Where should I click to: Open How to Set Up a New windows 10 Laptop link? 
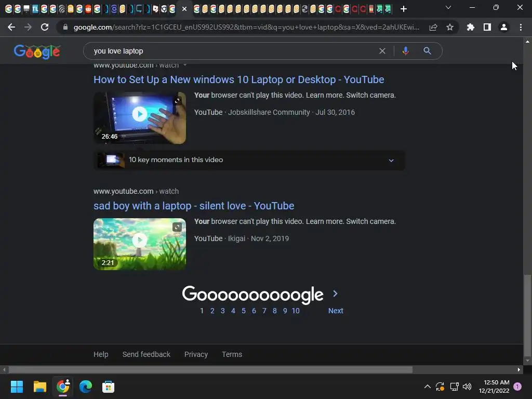coord(239,79)
